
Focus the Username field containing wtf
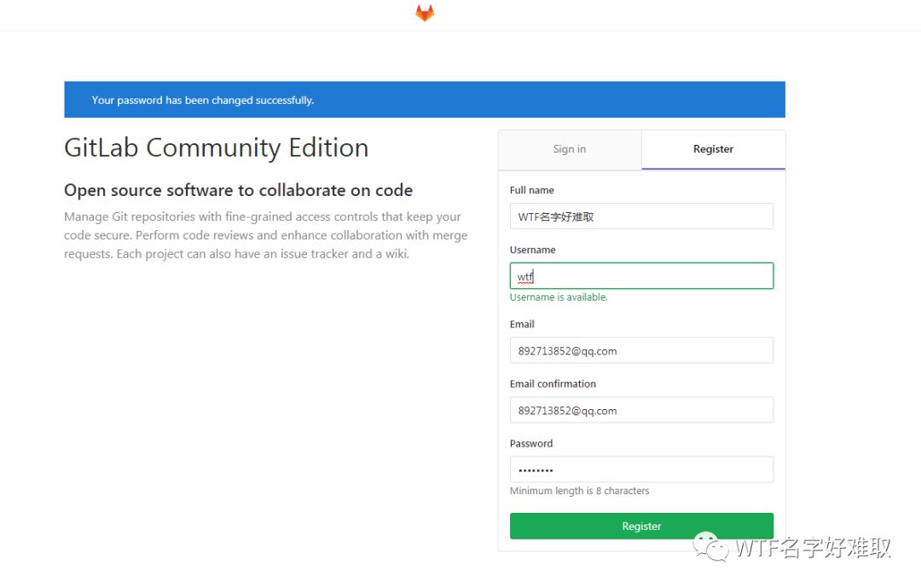[x=641, y=276]
